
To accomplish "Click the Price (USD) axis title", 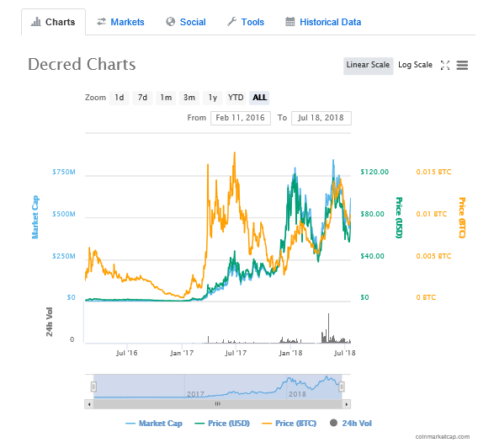I will tap(399, 217).
